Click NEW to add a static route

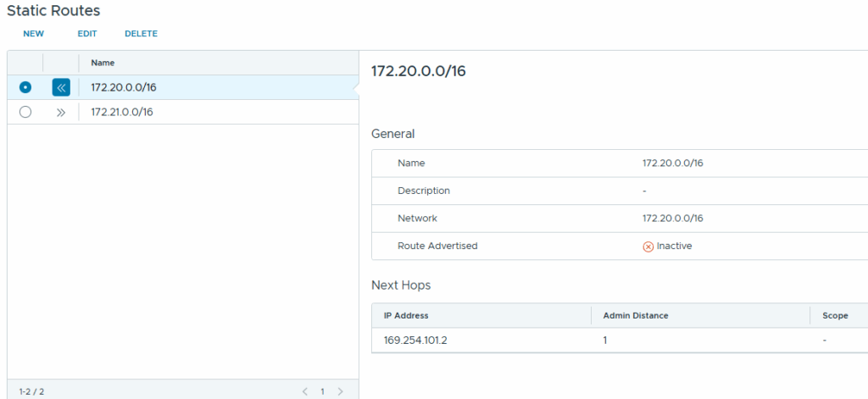[34, 34]
